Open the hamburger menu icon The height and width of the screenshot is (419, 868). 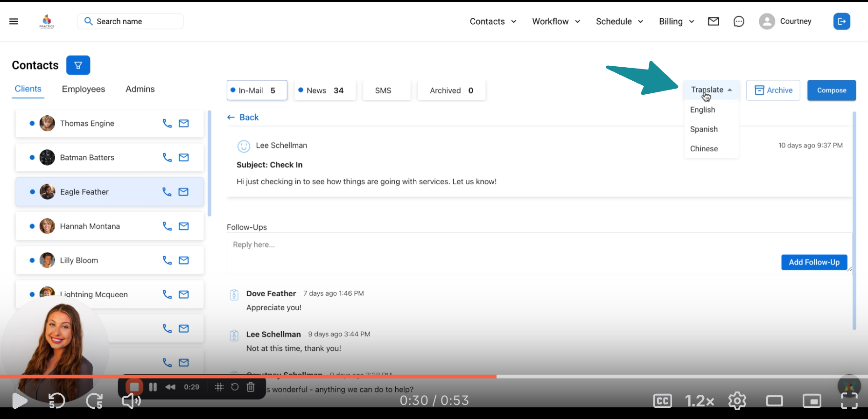pos(14,21)
